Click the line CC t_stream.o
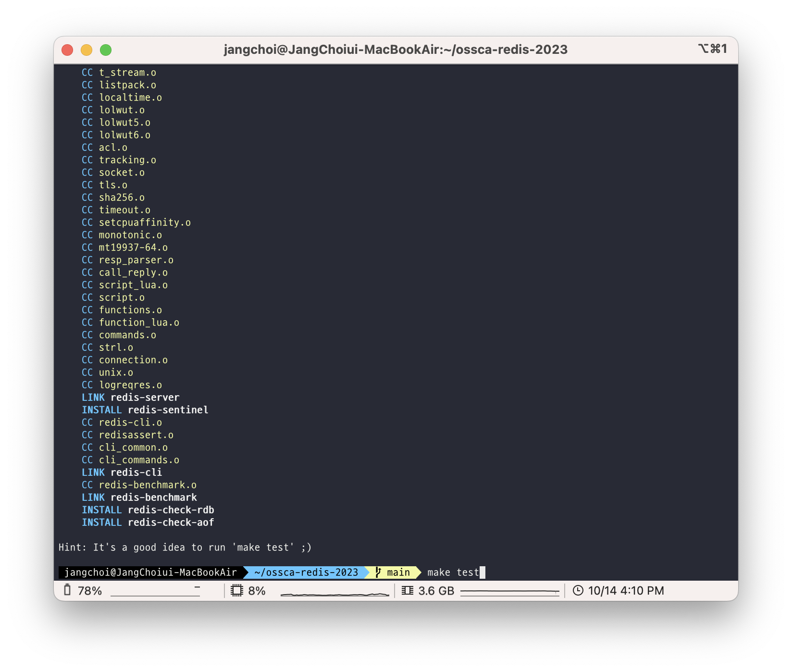792x672 pixels. [119, 72]
